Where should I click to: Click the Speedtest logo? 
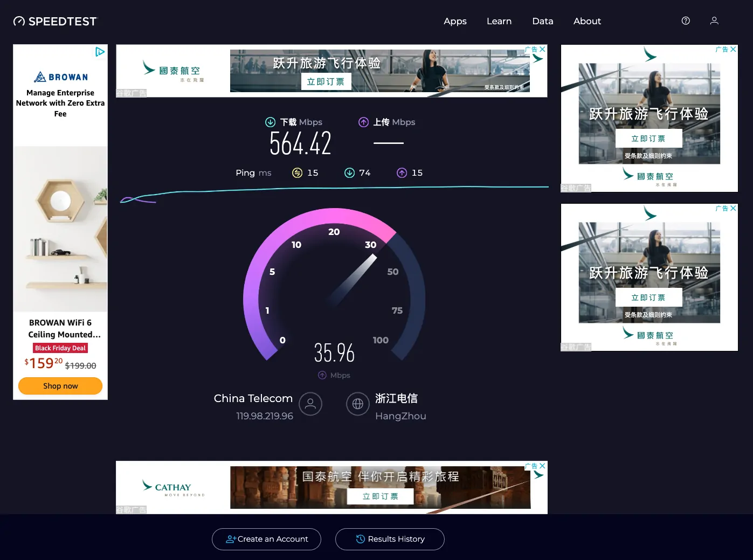[55, 22]
